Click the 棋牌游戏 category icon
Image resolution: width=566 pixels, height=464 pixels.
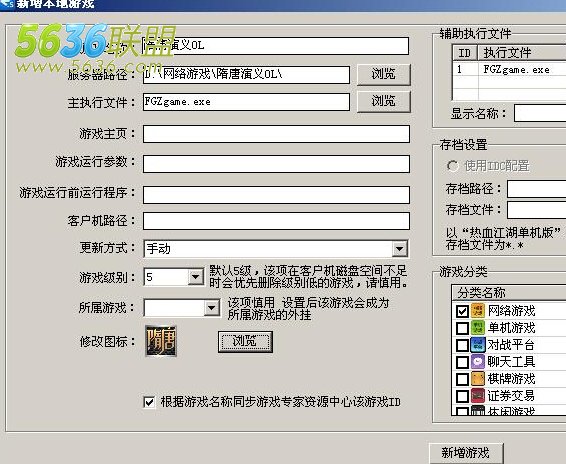coord(478,379)
